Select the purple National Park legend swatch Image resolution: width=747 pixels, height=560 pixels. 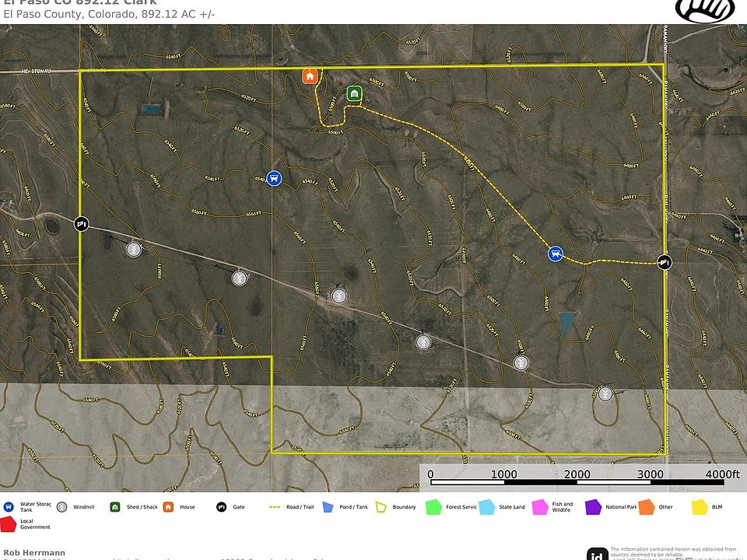click(x=593, y=507)
